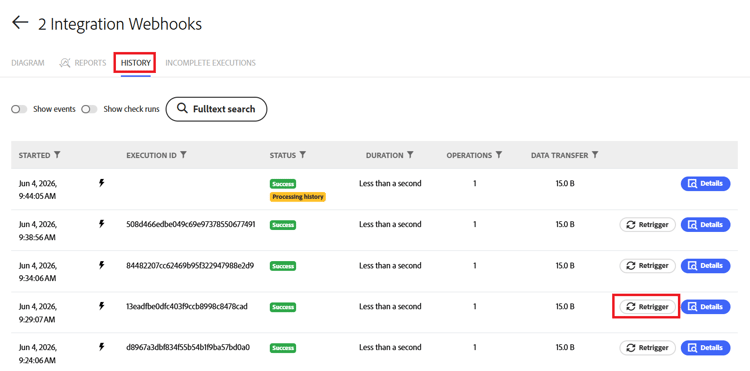Image resolution: width=750 pixels, height=371 pixels.
Task: Select execution ID d8967a3dbf834f55b54b1f9ba57bd0a0
Action: pyautogui.click(x=188, y=348)
